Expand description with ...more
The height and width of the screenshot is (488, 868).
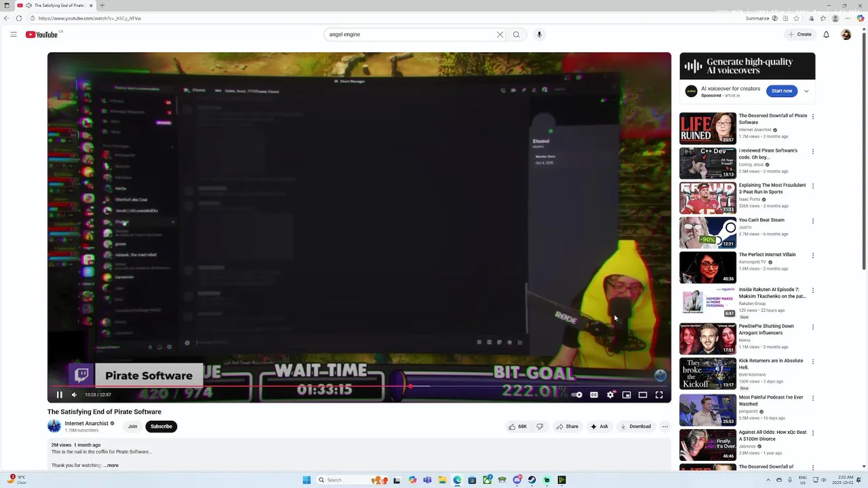click(111, 466)
